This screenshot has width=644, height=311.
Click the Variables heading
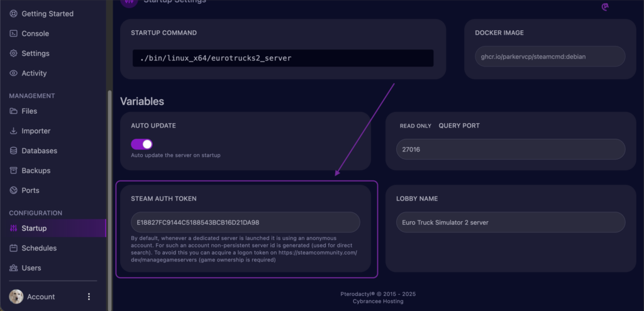tap(142, 101)
